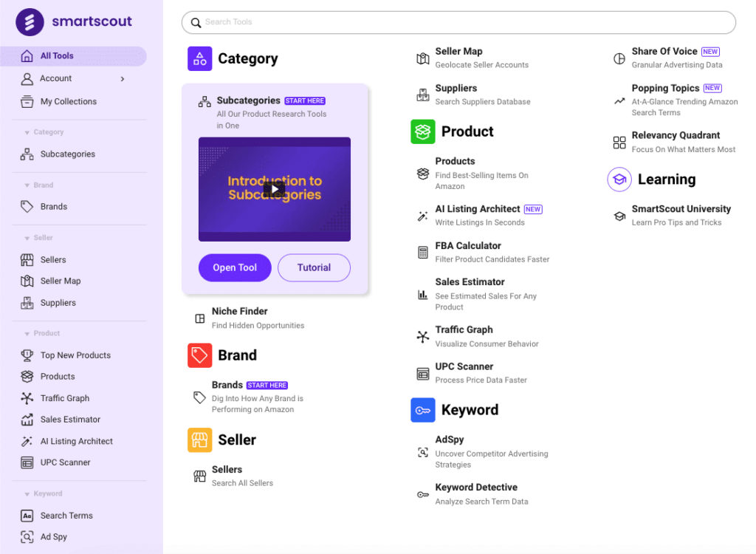Click the Popping Topics trend arrow icon
The height and width of the screenshot is (554, 756).
[619, 101]
